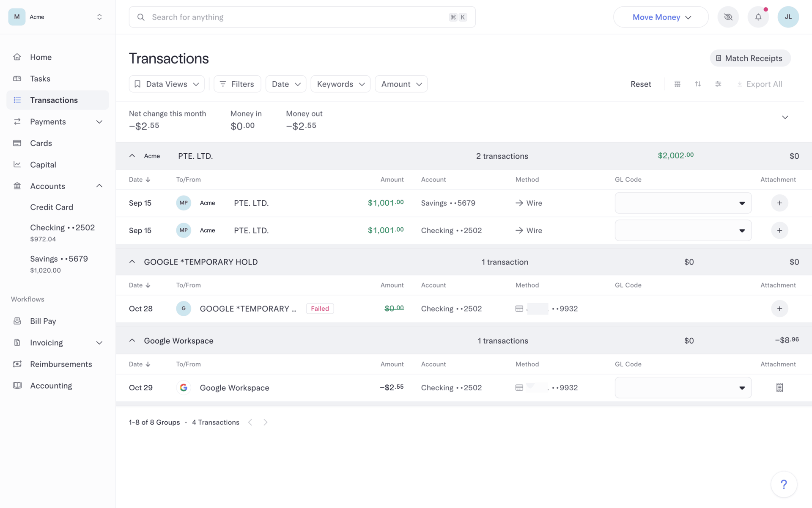The width and height of the screenshot is (812, 508).
Task: Click the Bill Pay sidebar icon
Action: click(x=17, y=321)
